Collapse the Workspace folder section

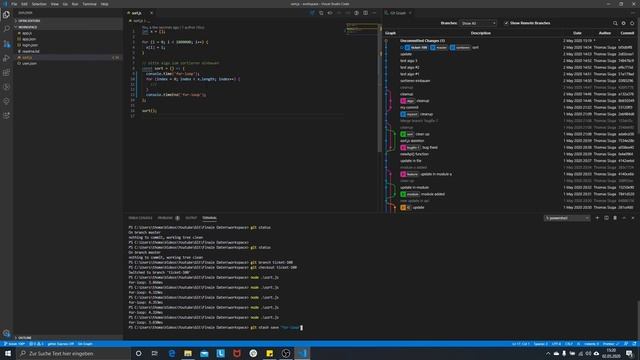(x=68, y=27)
